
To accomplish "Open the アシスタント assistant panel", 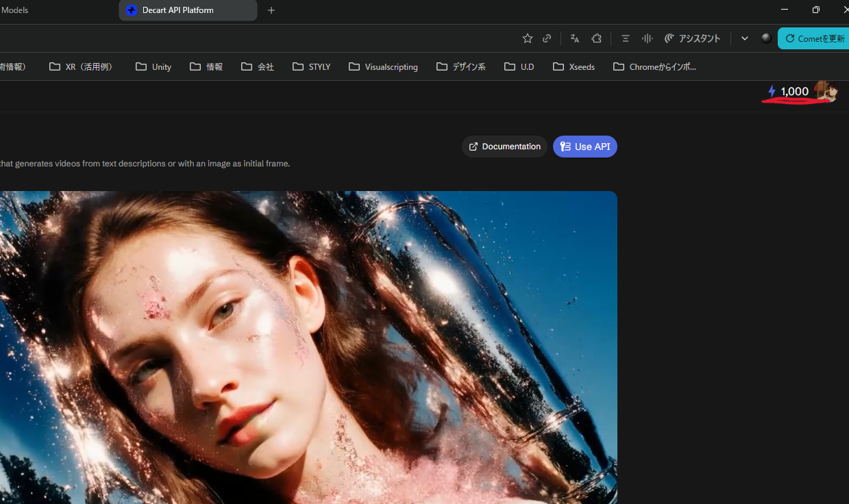I will click(692, 38).
